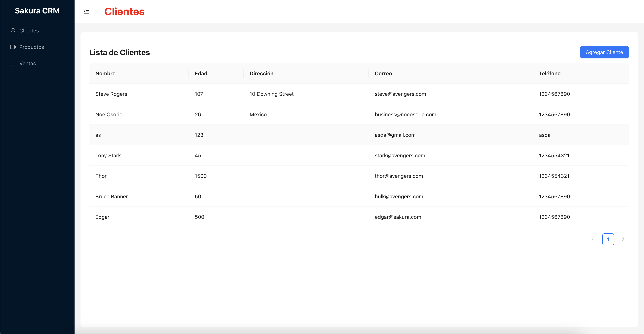Viewport: 644px width, 334px height.
Task: Click the Tony Stark name cell
Action: [x=108, y=155]
